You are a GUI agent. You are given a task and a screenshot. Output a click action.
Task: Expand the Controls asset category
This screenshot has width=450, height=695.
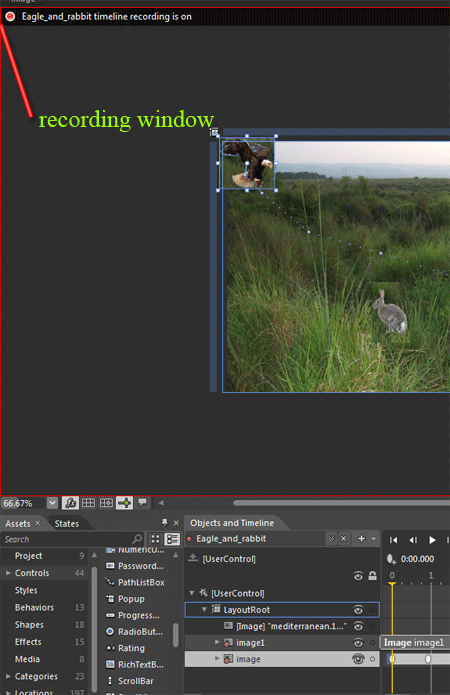pyautogui.click(x=8, y=573)
